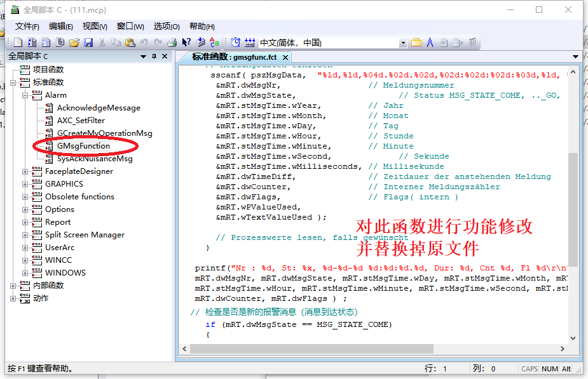Viewport: 588px width, 379px height.
Task: Select AcknowledgeMessage function in the tree
Action: coord(98,108)
